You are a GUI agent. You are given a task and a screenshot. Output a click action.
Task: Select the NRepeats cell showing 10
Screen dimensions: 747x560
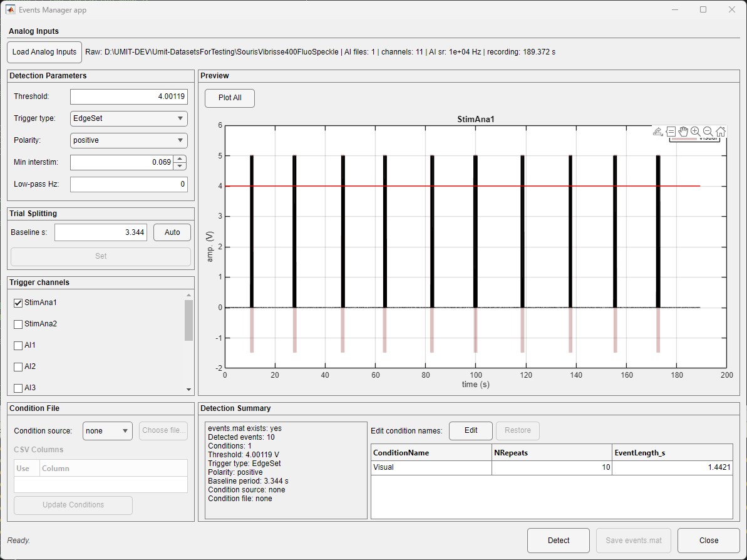[x=552, y=467]
